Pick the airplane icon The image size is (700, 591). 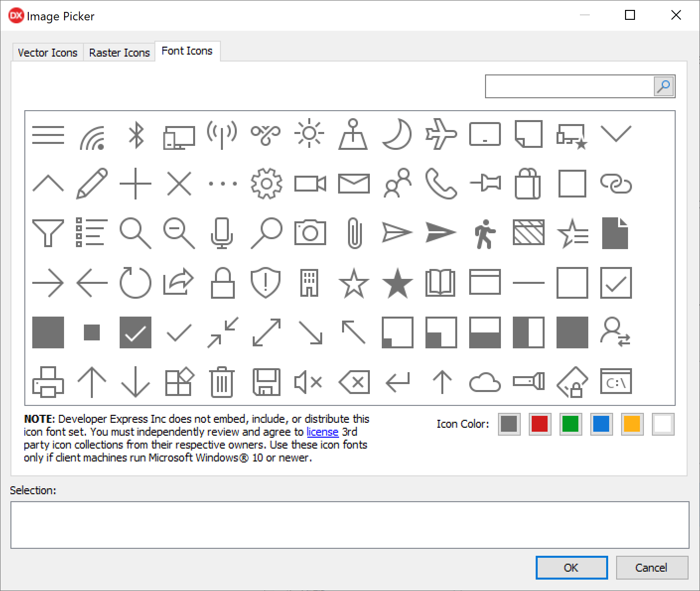tap(441, 134)
